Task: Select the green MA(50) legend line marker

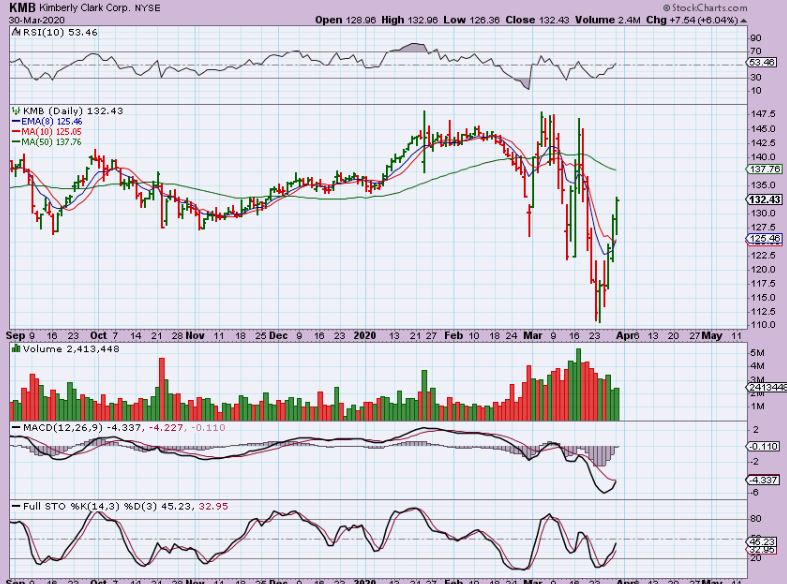Action: 16,142
